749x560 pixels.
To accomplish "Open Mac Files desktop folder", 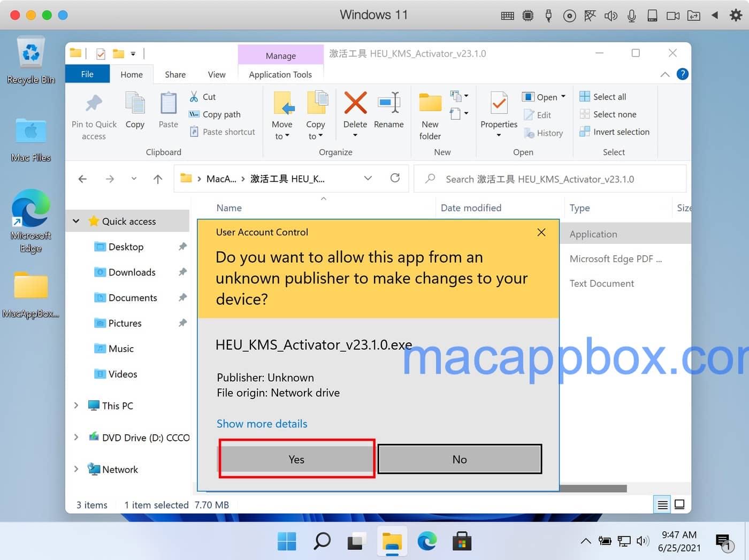I will (31, 140).
